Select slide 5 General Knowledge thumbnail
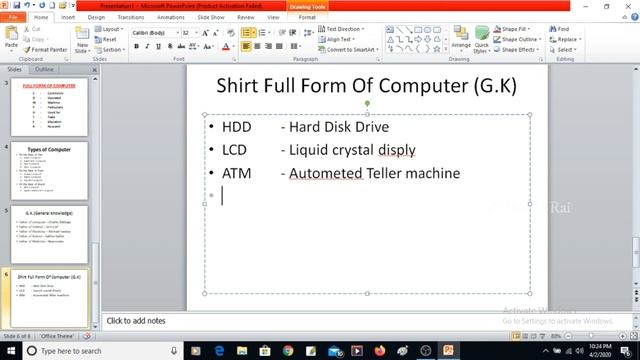Screen dimensions: 640x360 (x=49, y=235)
